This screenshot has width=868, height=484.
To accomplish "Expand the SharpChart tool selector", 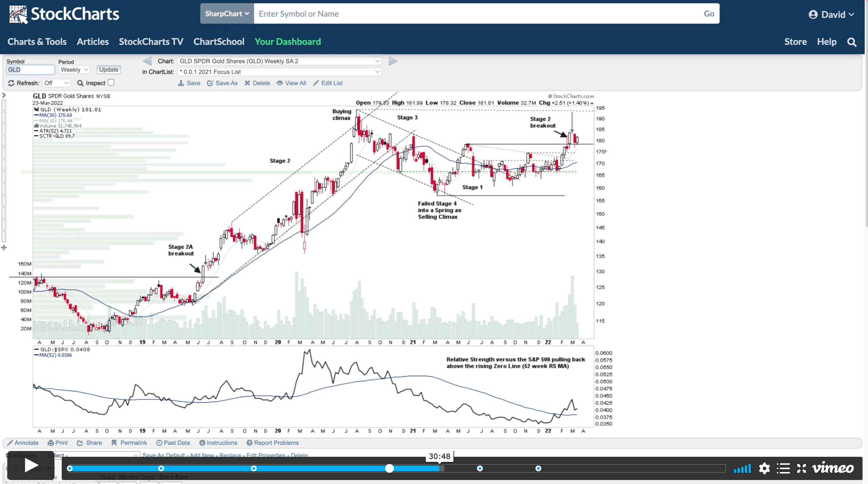I will [x=227, y=14].
